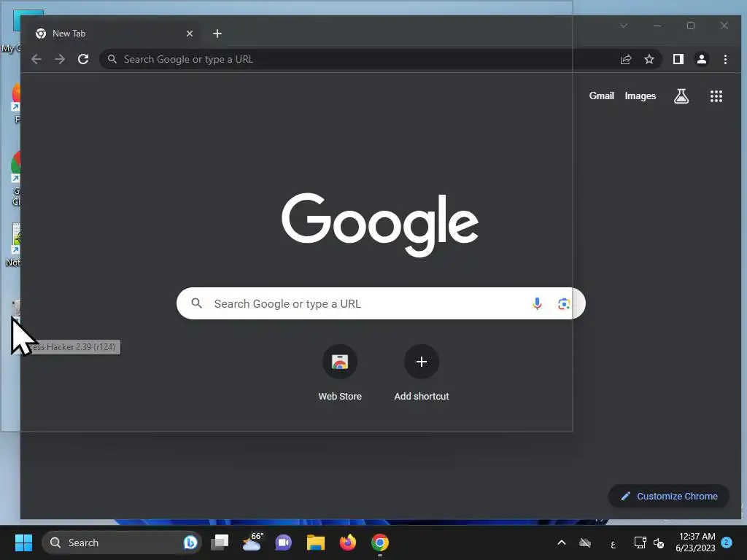Close the New Tab tab
The height and width of the screenshot is (560, 747).
190,34
